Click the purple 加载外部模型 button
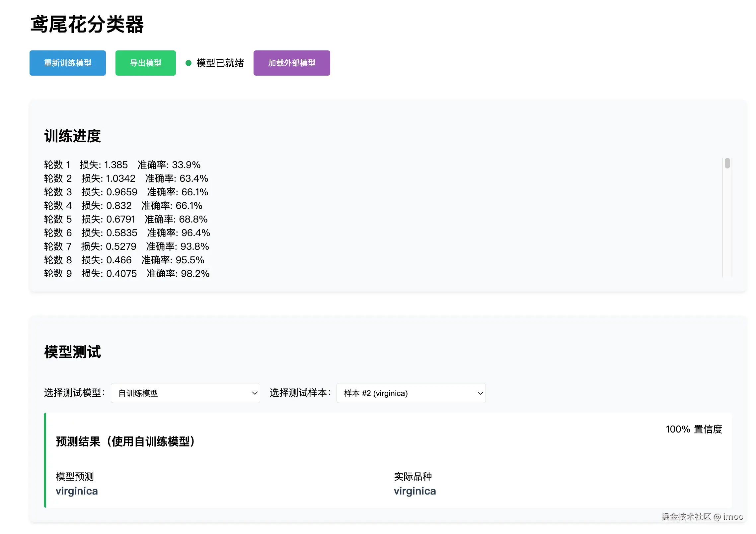Viewport: 756px width, 534px height. 291,63
